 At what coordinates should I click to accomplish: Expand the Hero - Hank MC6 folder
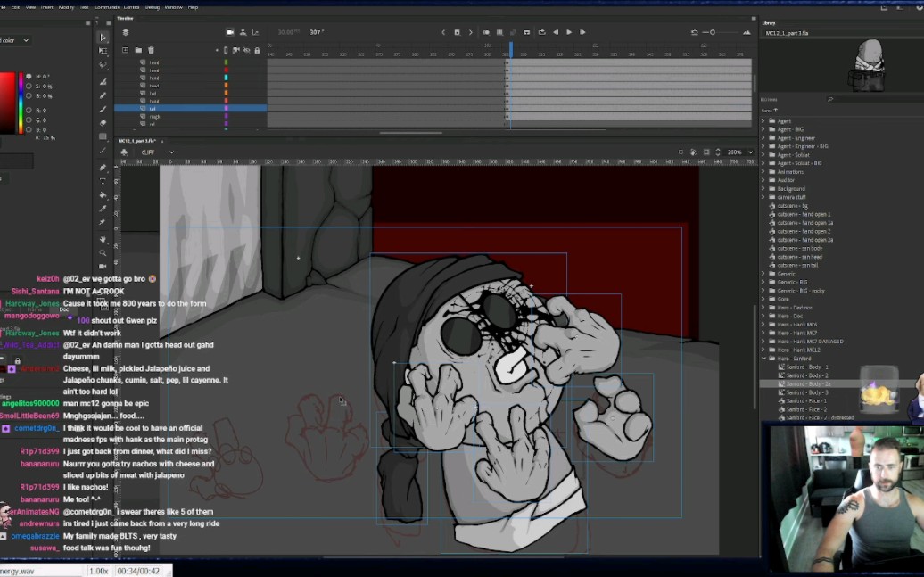pyautogui.click(x=763, y=324)
